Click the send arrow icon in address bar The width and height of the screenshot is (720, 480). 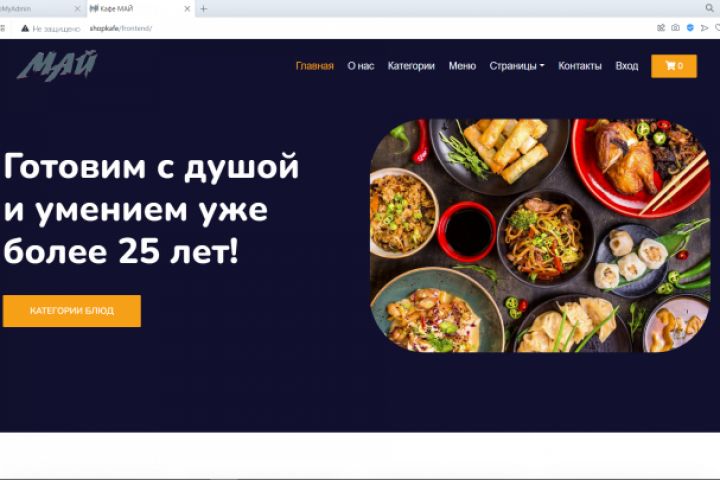point(704,28)
